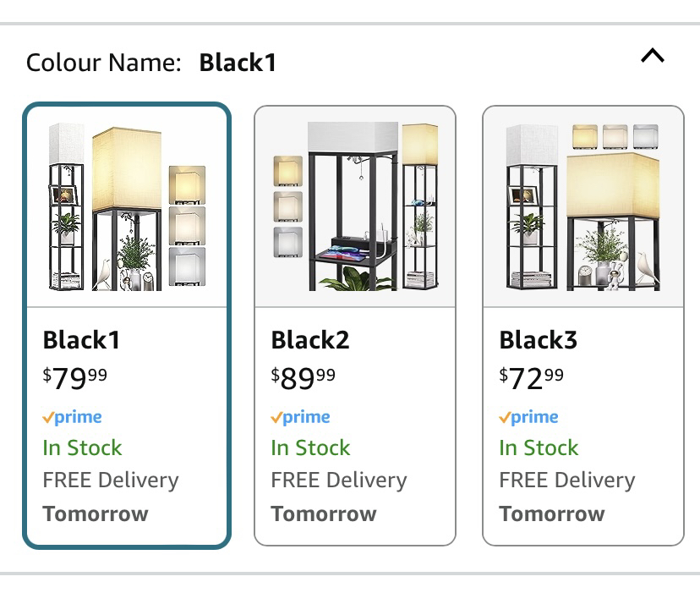Screen dimensions: 700x593
Task: Click the Black3 title text
Action: pyautogui.click(x=539, y=339)
